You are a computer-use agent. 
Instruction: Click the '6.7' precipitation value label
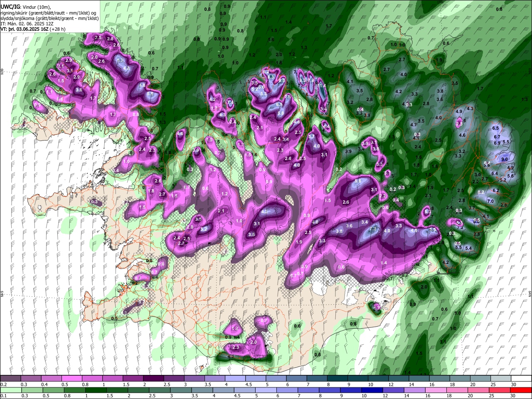[497, 137]
